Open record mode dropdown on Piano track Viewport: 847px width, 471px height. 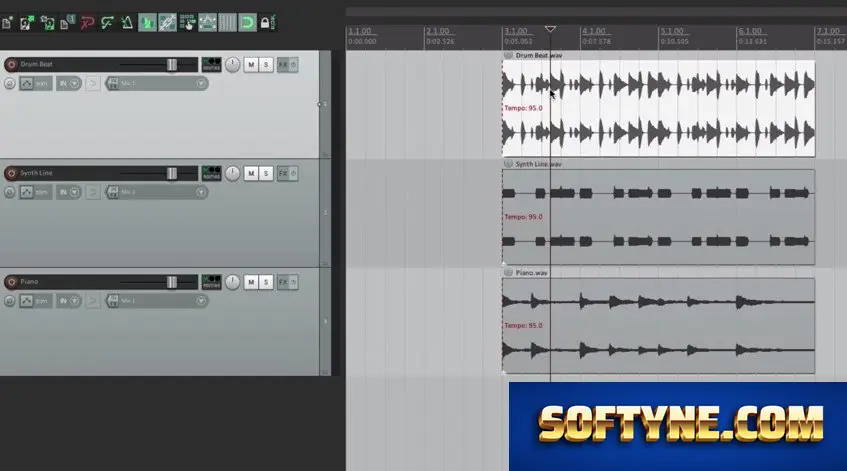pos(75,301)
